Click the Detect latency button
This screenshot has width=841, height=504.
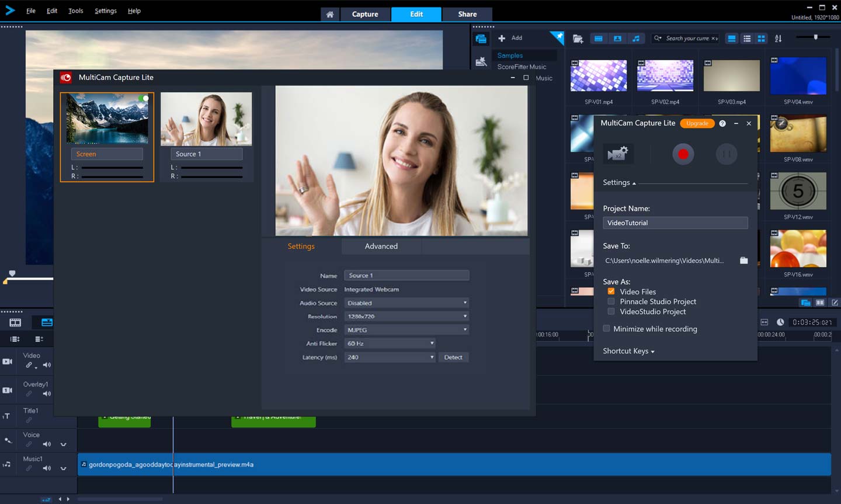(453, 357)
